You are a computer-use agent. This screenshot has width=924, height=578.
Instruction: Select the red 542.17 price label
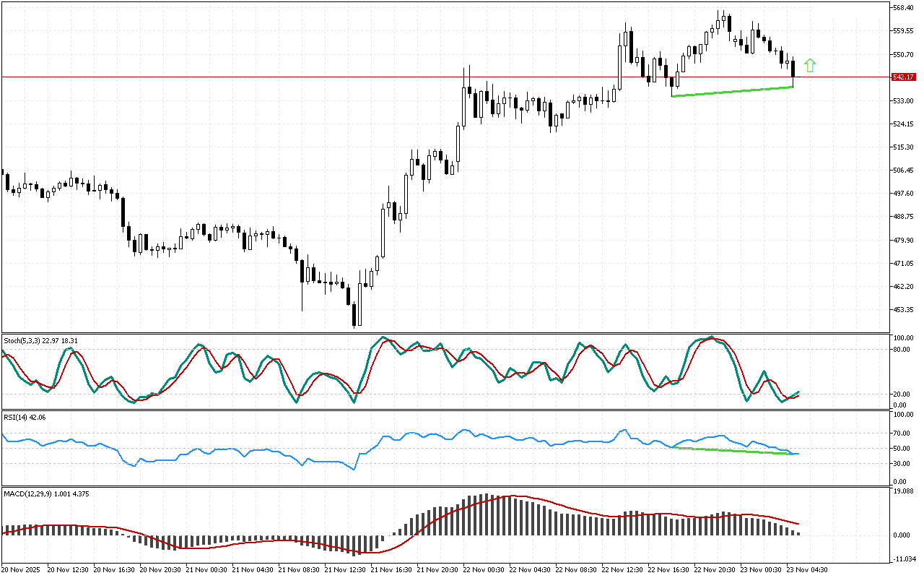[903, 77]
